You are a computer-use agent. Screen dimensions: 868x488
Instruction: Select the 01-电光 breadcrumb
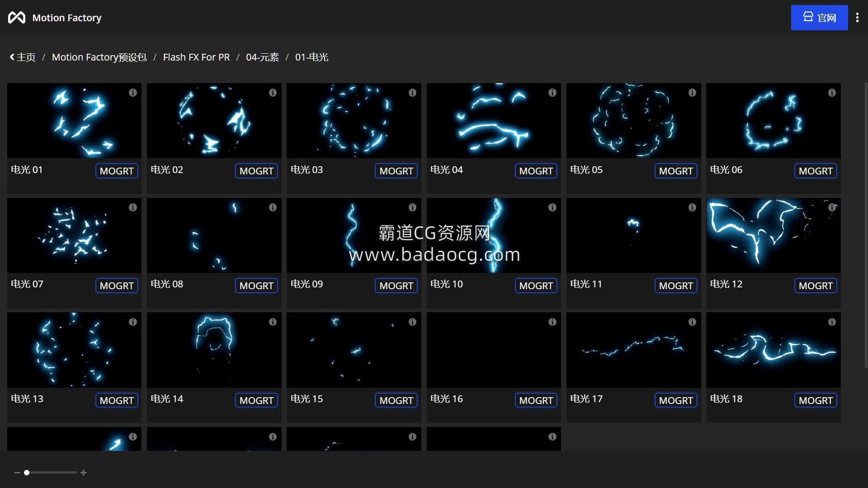pyautogui.click(x=311, y=57)
